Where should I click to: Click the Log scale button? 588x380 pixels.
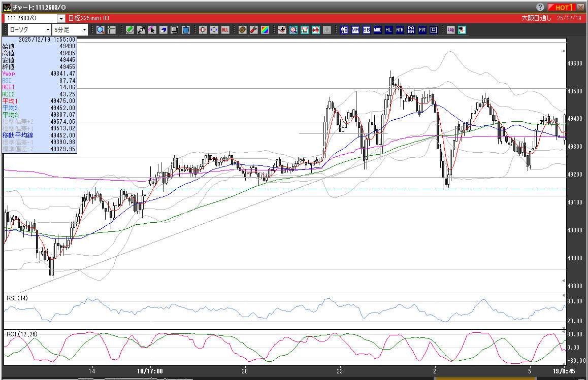[450, 30]
